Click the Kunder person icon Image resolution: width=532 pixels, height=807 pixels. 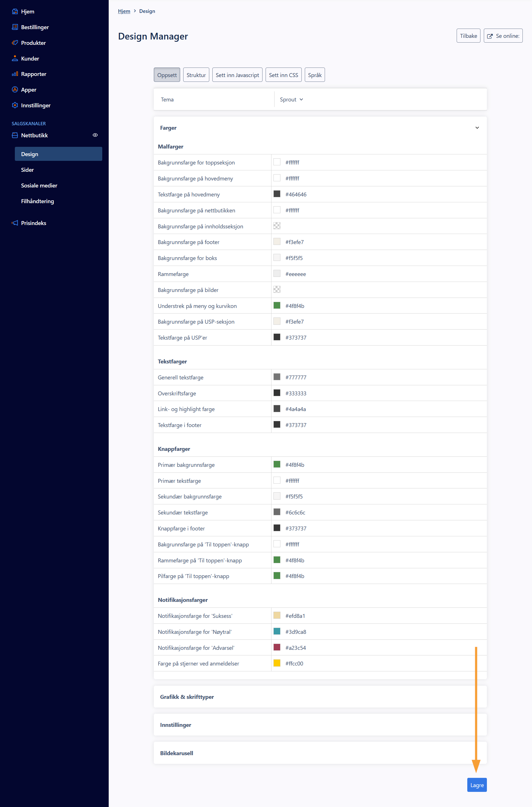pos(15,58)
